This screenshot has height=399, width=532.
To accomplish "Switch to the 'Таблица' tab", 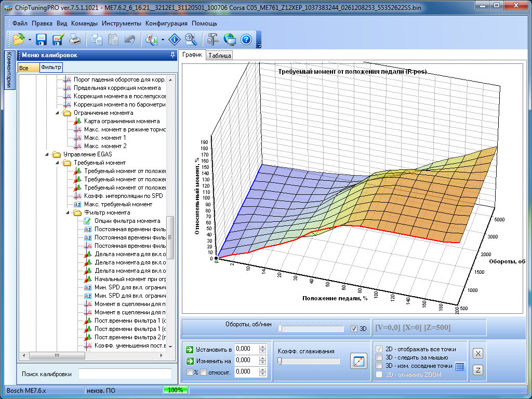I will (x=219, y=56).
